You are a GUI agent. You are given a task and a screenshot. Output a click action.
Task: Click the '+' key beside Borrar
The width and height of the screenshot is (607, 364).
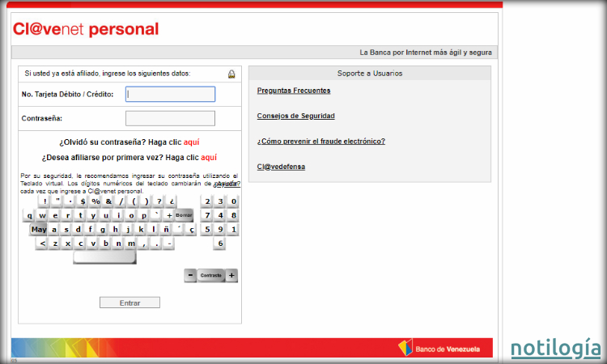tap(169, 215)
